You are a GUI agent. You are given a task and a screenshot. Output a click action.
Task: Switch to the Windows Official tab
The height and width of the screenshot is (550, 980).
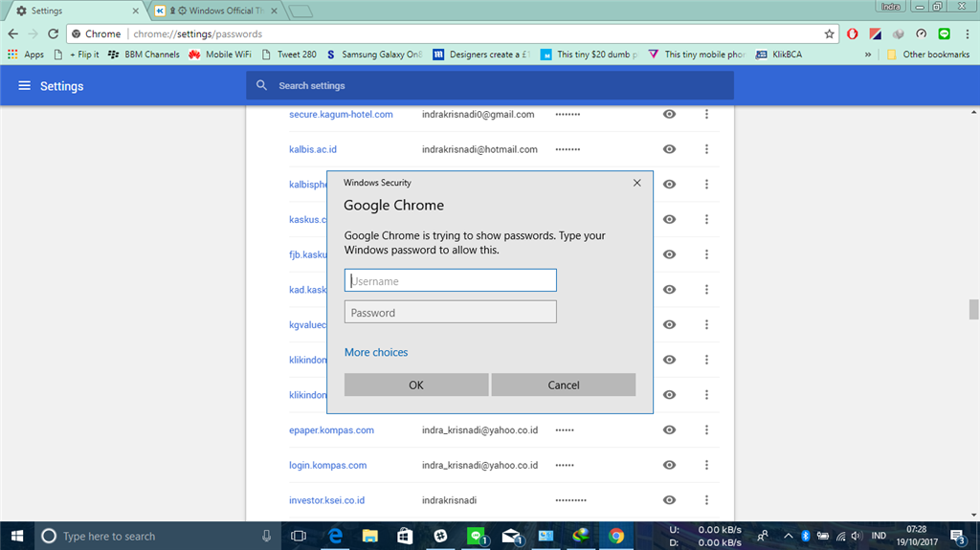point(215,11)
